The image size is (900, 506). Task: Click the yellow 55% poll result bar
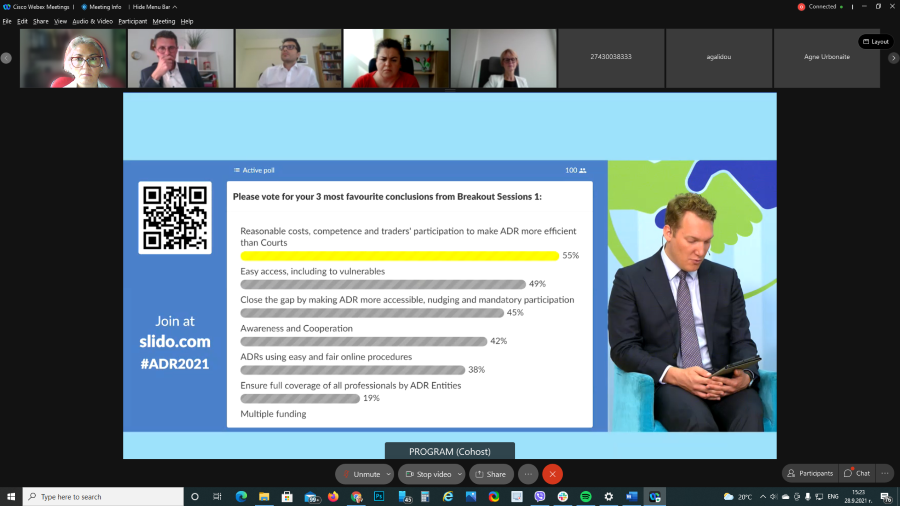[x=399, y=255]
